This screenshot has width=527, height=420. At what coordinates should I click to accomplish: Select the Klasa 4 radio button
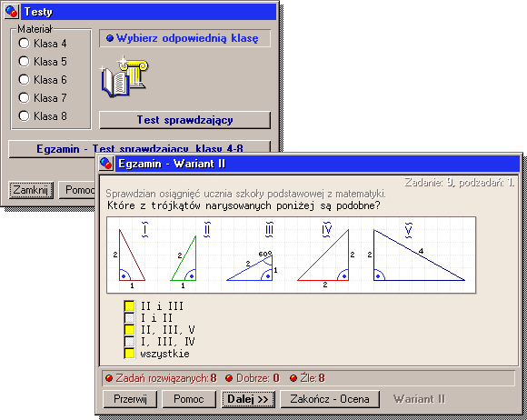[x=24, y=43]
